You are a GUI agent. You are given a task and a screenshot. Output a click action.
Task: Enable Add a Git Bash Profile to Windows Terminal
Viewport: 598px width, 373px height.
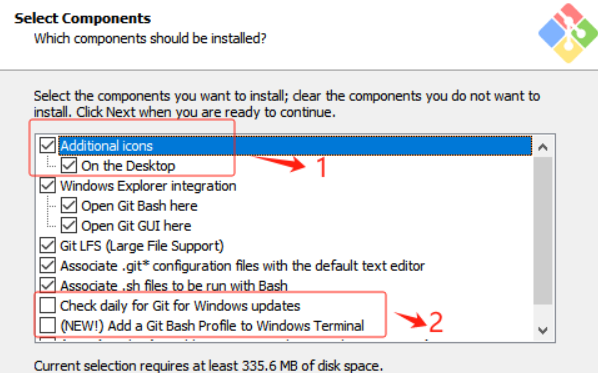coord(48,325)
